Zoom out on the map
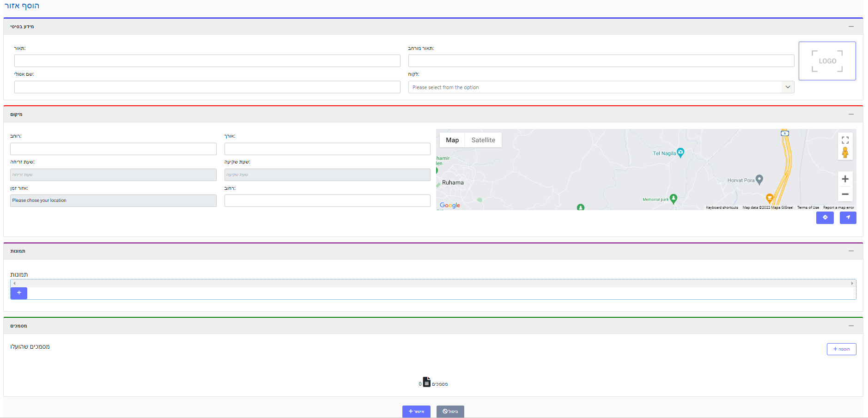Viewport: 868px width, 418px height. click(845, 194)
